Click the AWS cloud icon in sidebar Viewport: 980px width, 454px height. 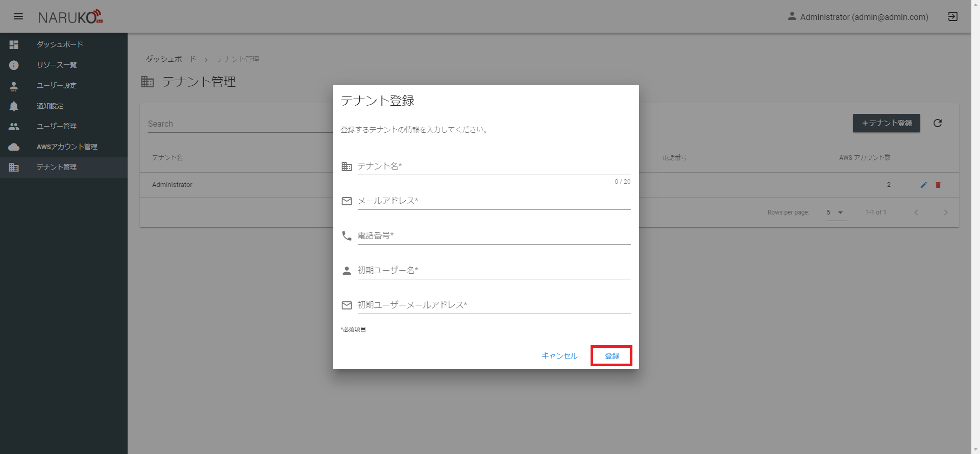(x=14, y=147)
